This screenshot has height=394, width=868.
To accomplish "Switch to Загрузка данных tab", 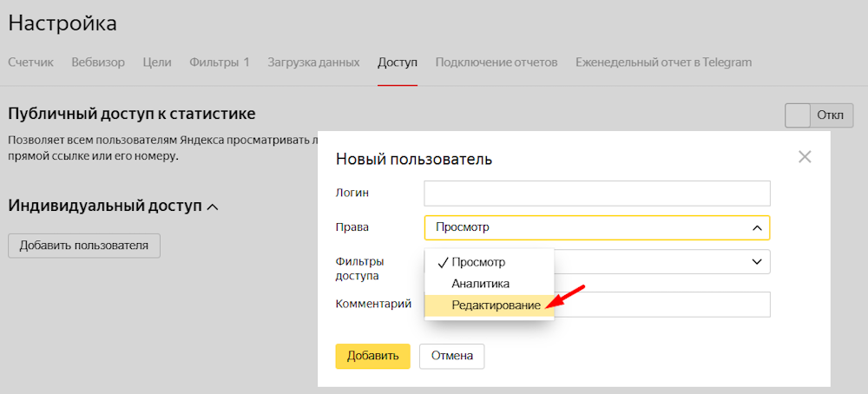I will pos(313,62).
